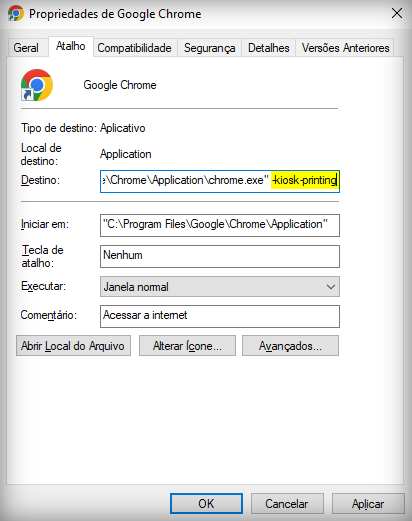The image size is (412, 521).
Task: Select the Atalho tab
Action: (71, 46)
